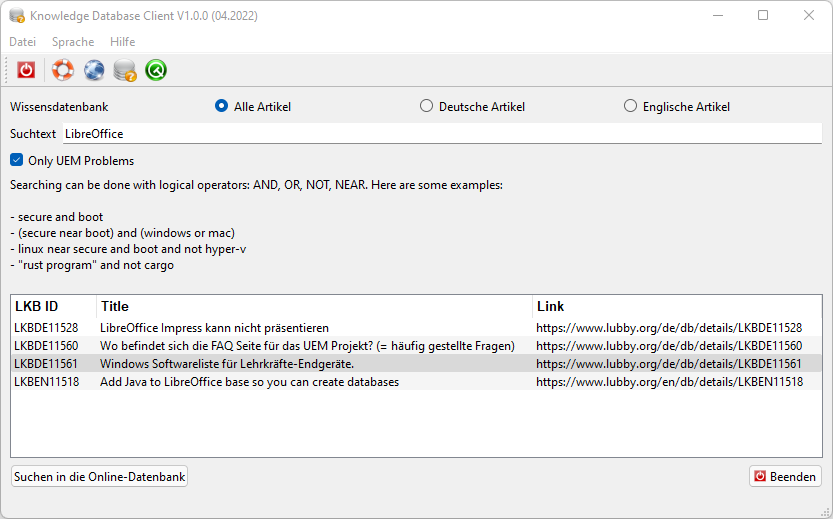Select the LKBDE11528 LibreOffice Impress row

(x=416, y=328)
